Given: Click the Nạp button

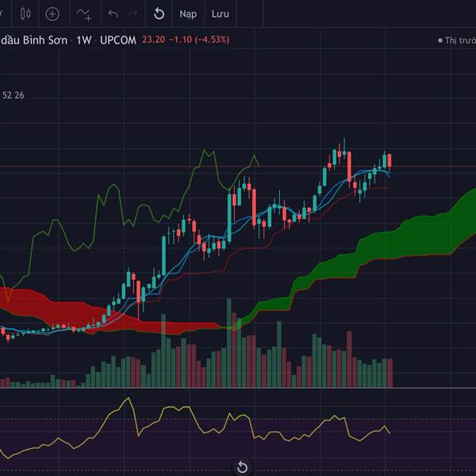Looking at the screenshot, I should (x=188, y=14).
